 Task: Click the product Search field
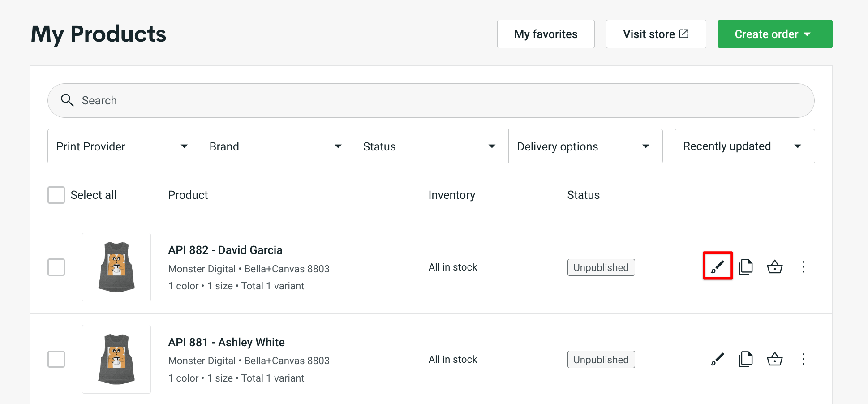click(430, 100)
